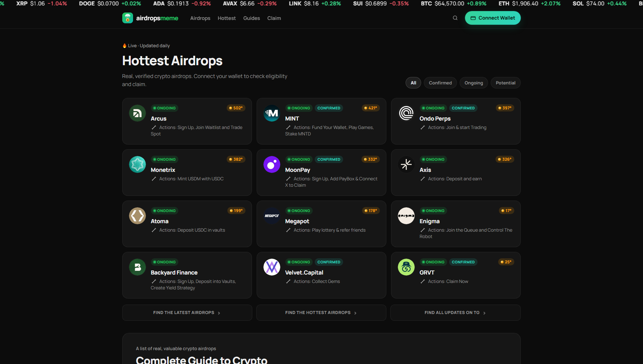Click Find the Hottest Airdrops
This screenshot has width=643, height=364.
(321, 313)
